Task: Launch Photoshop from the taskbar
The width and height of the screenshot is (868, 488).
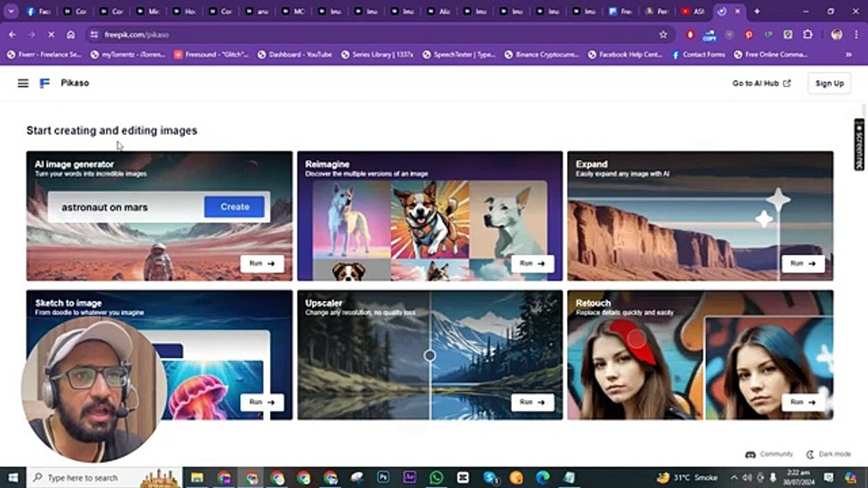Action: [x=383, y=478]
